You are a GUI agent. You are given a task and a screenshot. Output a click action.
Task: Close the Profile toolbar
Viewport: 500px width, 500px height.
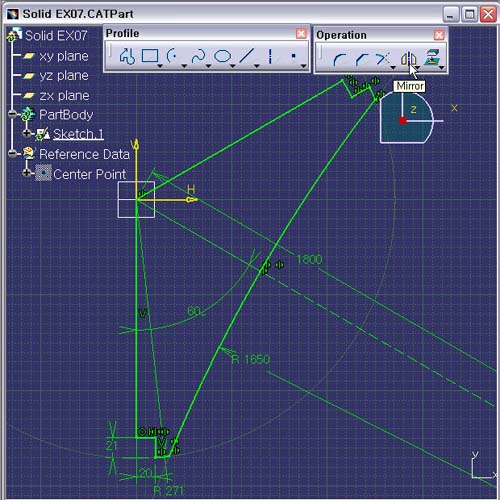[x=301, y=33]
